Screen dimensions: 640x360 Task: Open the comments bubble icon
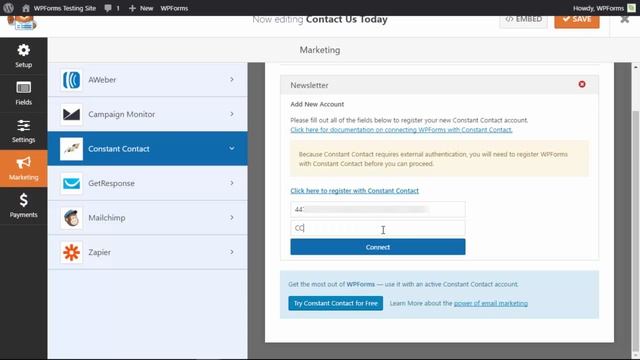(x=108, y=8)
